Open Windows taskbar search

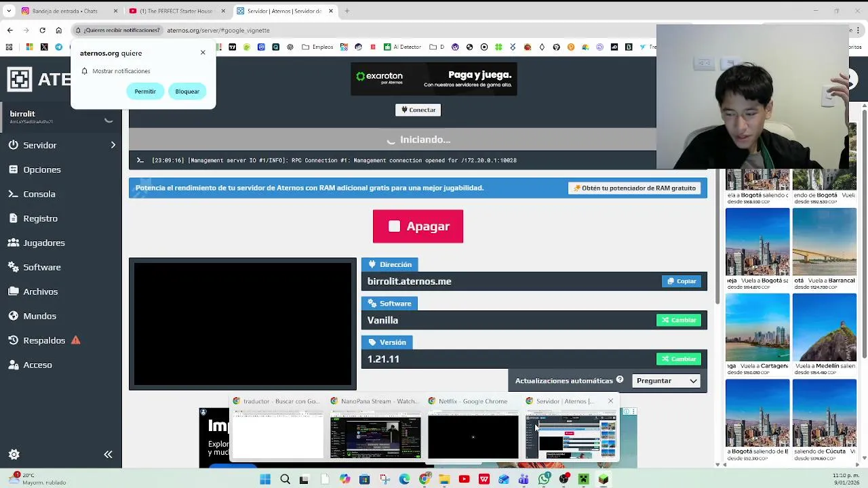coord(285,479)
